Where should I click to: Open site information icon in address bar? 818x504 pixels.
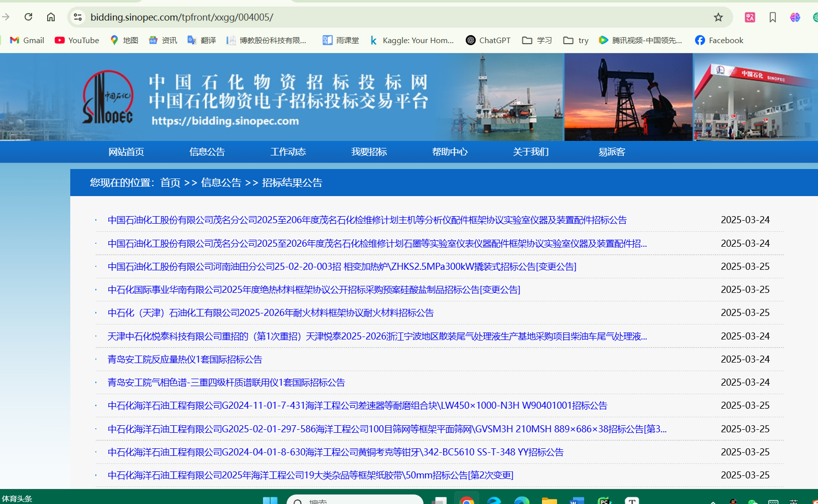[78, 17]
